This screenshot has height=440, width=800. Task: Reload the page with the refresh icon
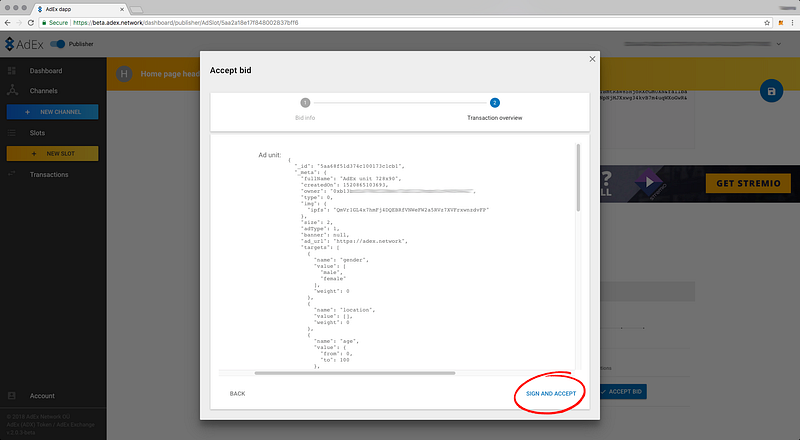point(31,23)
